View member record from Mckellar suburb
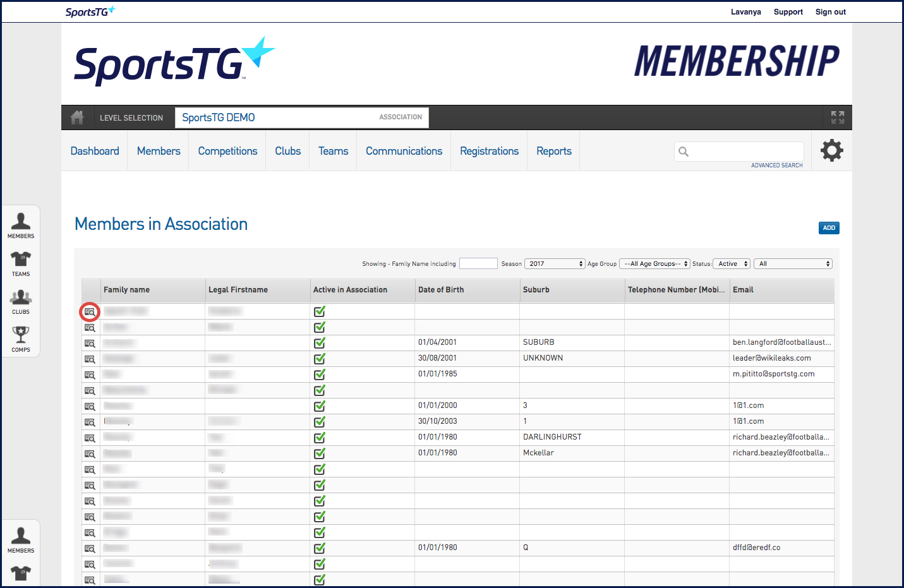The height and width of the screenshot is (588, 904). point(90,453)
